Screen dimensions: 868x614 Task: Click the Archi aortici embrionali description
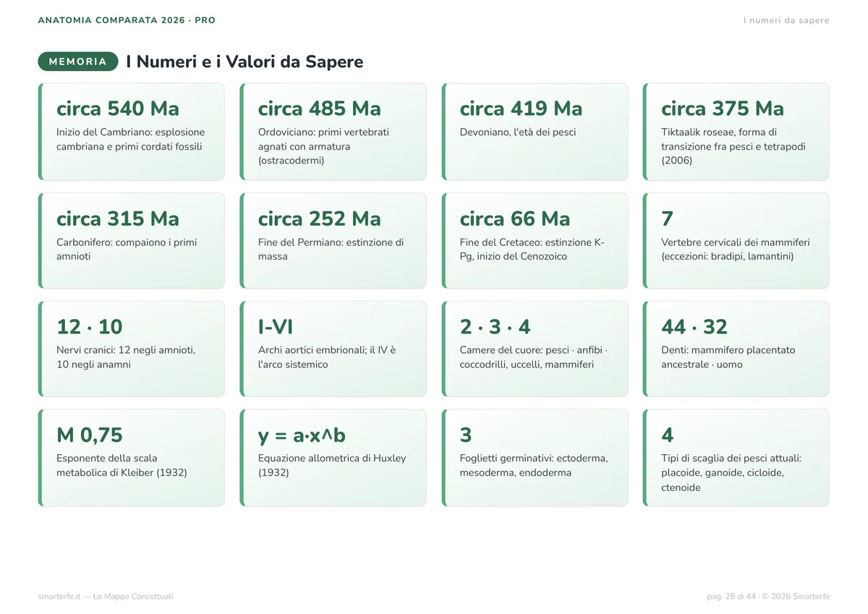(327, 357)
